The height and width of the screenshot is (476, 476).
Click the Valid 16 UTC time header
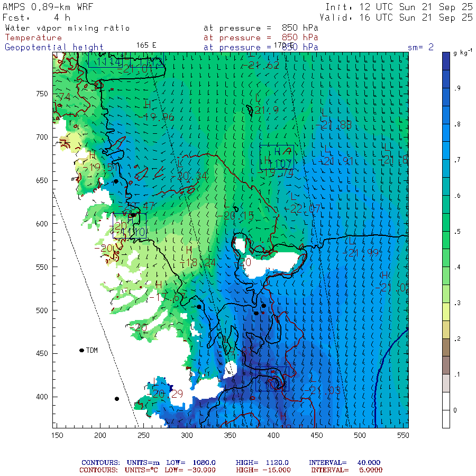click(x=396, y=17)
